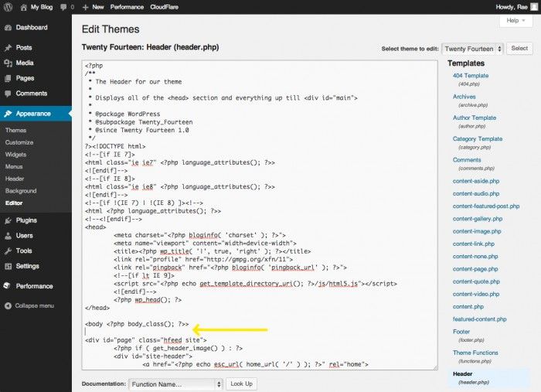Click the Plugins plug icon
Viewport: 541px width, 392px height.
point(8,220)
